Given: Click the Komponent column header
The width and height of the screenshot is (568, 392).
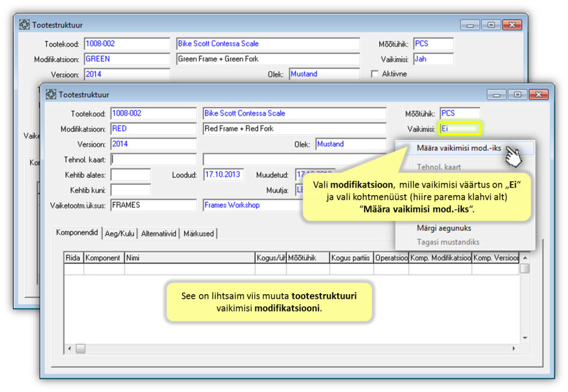Looking at the screenshot, I should [x=104, y=258].
